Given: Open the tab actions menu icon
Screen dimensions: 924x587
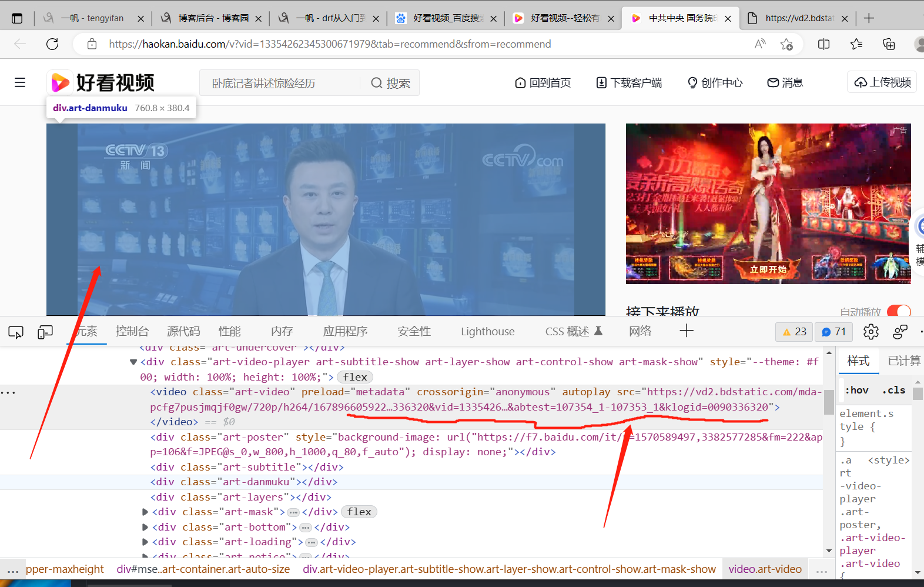Looking at the screenshot, I should [x=17, y=18].
